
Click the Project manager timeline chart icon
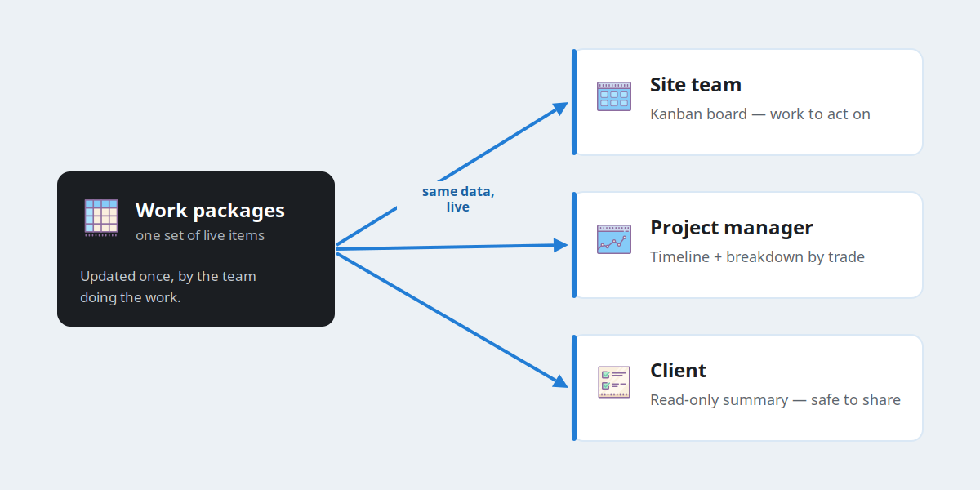tap(614, 239)
